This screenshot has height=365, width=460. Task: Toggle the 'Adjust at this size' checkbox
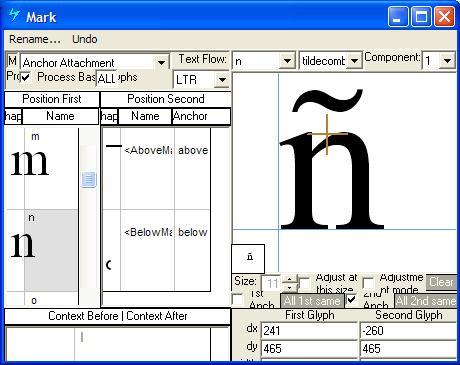(304, 283)
